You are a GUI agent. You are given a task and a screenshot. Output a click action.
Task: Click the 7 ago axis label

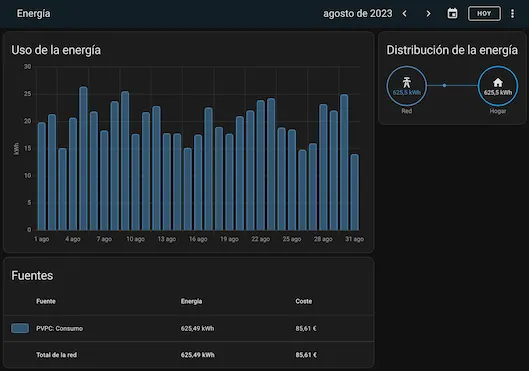pyautogui.click(x=104, y=239)
